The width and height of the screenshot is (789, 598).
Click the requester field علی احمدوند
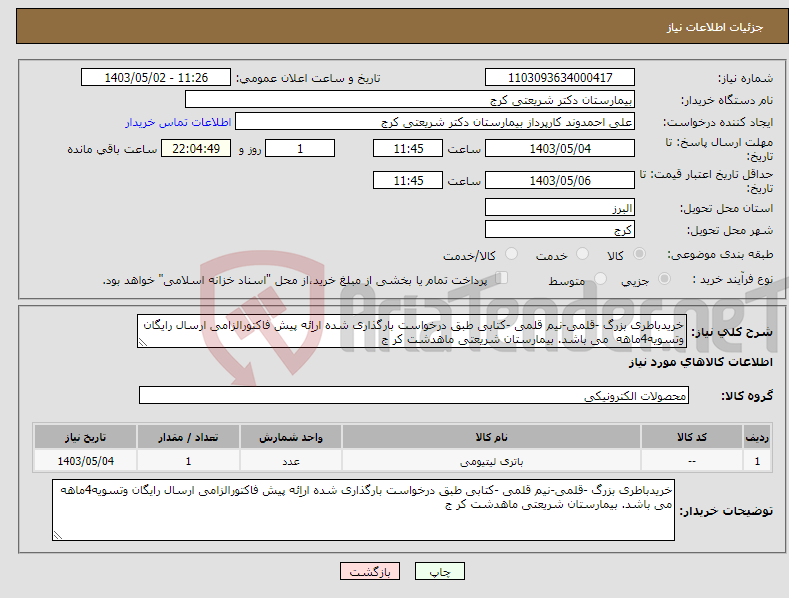point(435,122)
